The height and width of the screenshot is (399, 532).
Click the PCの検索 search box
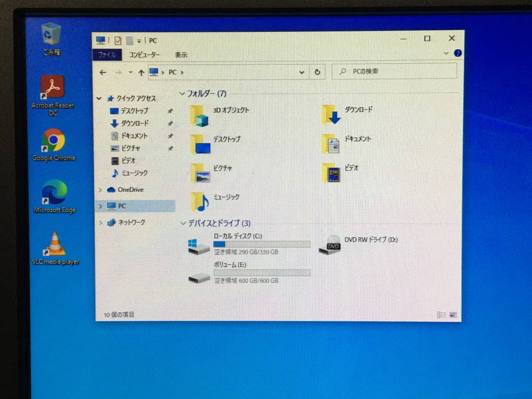tap(394, 71)
